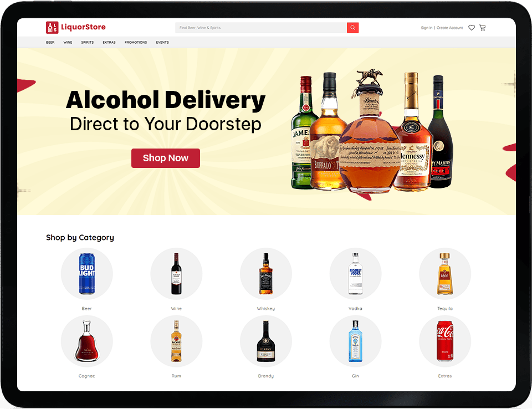Open the EXTRAS menu

pyautogui.click(x=109, y=43)
